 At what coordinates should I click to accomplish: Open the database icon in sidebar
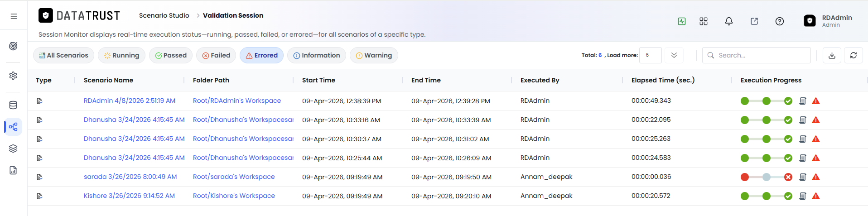[x=13, y=105]
